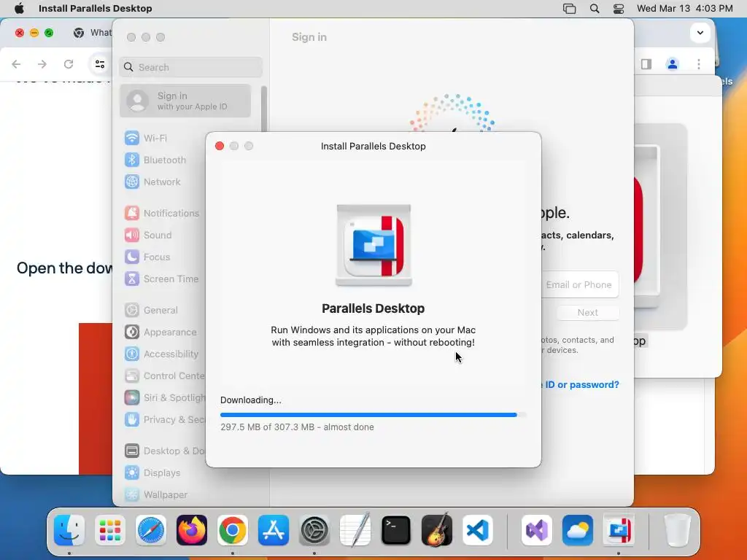Toggle the Chrome side panel

click(646, 64)
